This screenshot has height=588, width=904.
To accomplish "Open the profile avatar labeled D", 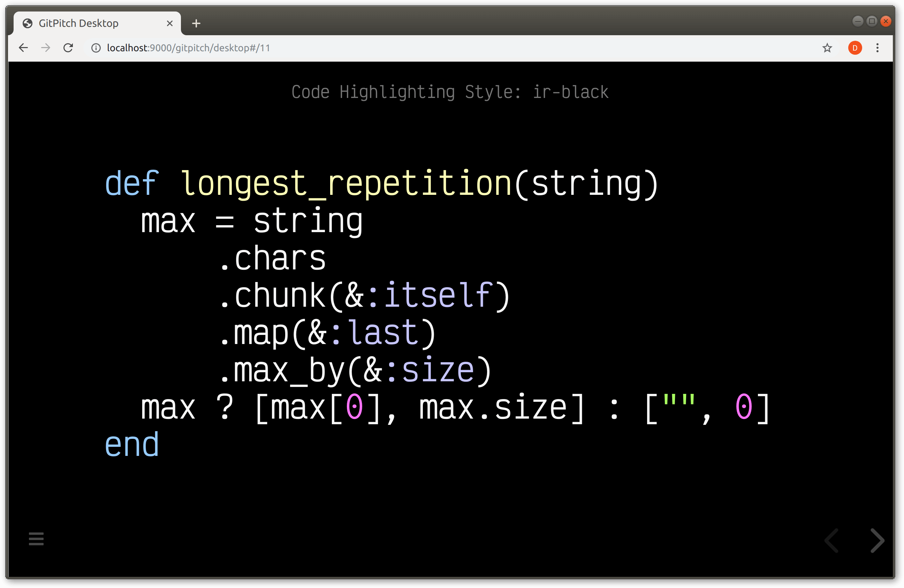I will click(x=854, y=48).
